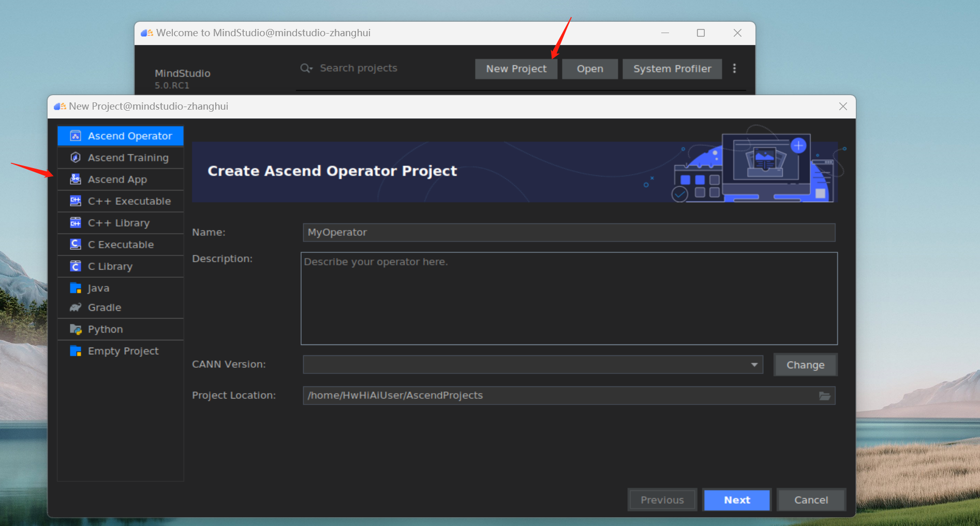Open the CANN Version dropdown
This screenshot has width=980, height=526.
(533, 365)
